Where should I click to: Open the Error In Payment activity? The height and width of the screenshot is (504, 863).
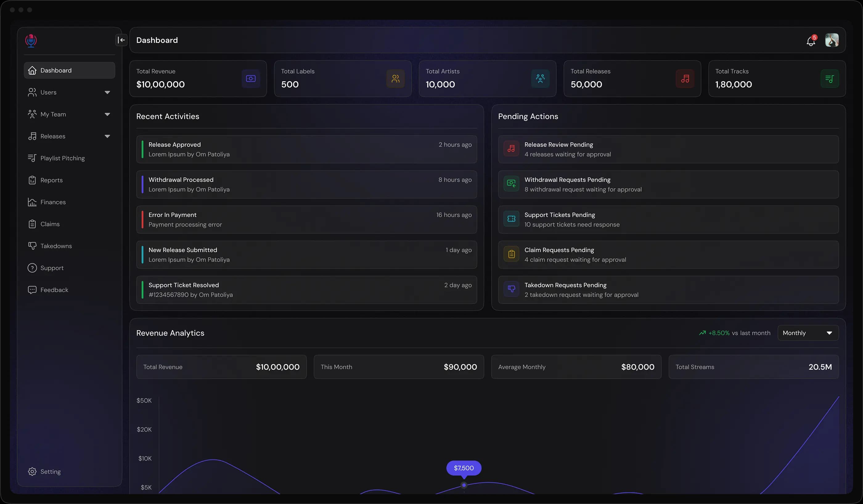pos(306,219)
